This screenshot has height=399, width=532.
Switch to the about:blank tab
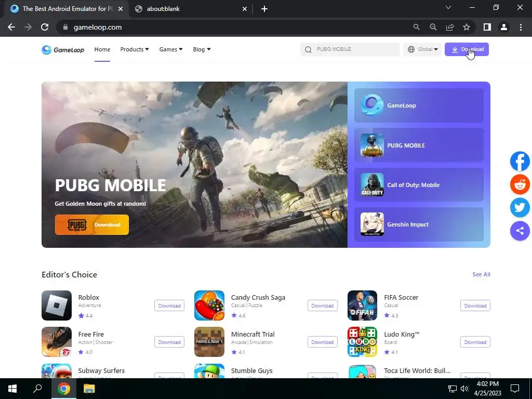tap(191, 9)
